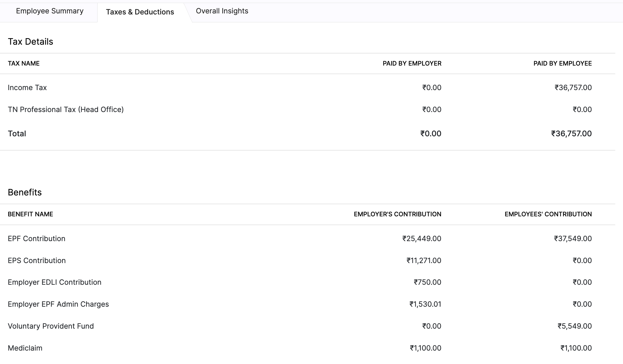
Task: Click TN Professional Tax (Head Office)
Action: 66,109
